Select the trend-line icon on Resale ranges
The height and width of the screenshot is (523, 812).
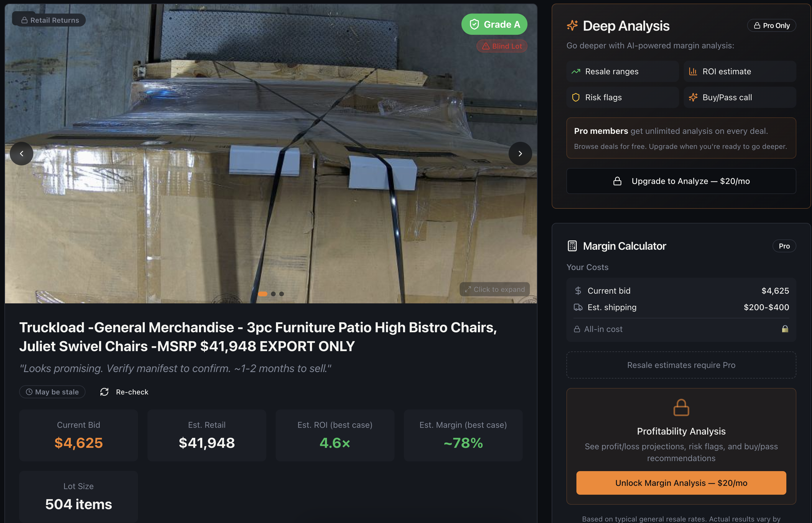[576, 71]
